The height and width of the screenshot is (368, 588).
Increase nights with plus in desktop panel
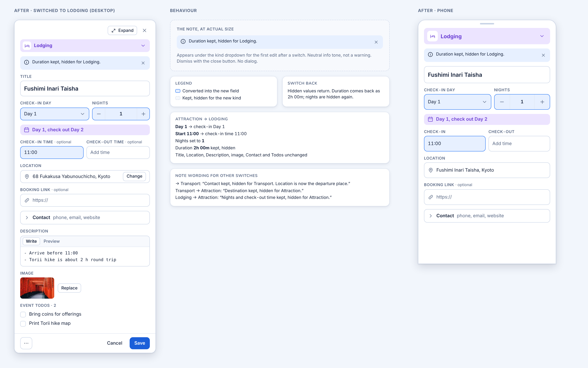click(143, 114)
